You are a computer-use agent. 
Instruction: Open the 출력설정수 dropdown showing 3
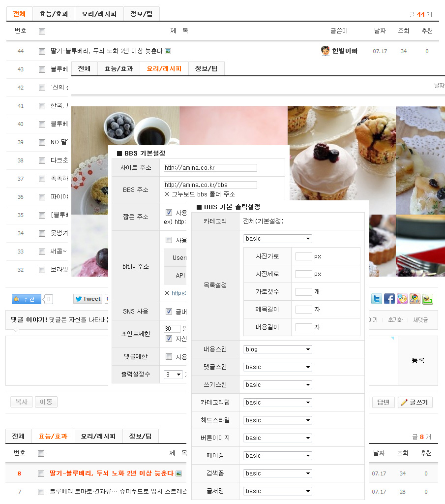click(x=174, y=375)
